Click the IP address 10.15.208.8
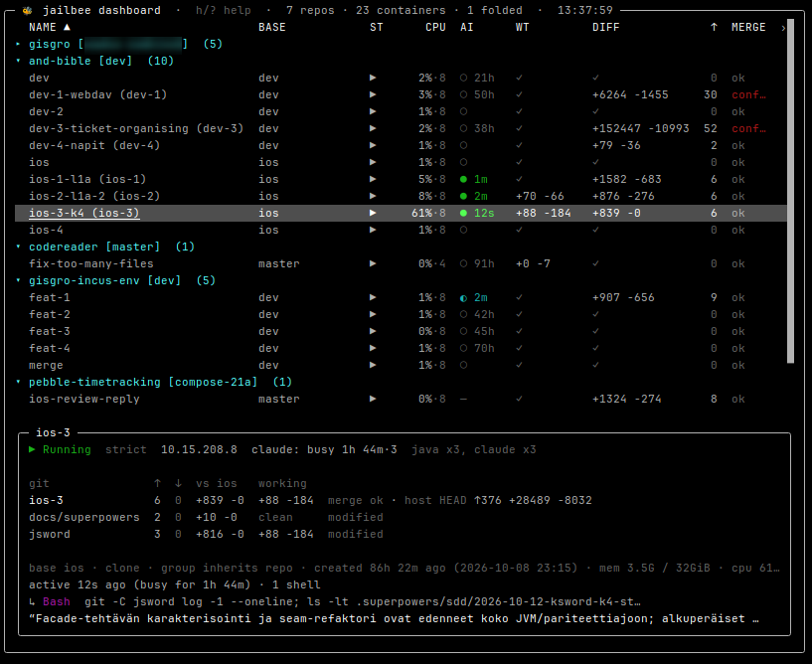This screenshot has width=812, height=664. (x=199, y=449)
